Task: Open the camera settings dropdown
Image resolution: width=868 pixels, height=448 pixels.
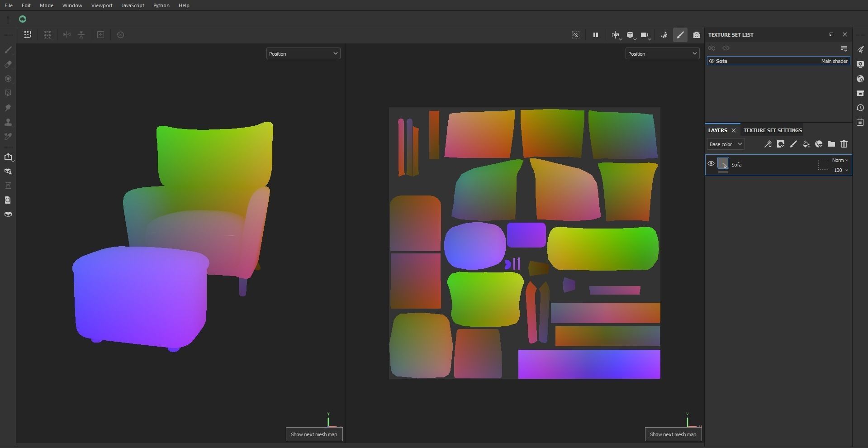Action: pyautogui.click(x=645, y=35)
